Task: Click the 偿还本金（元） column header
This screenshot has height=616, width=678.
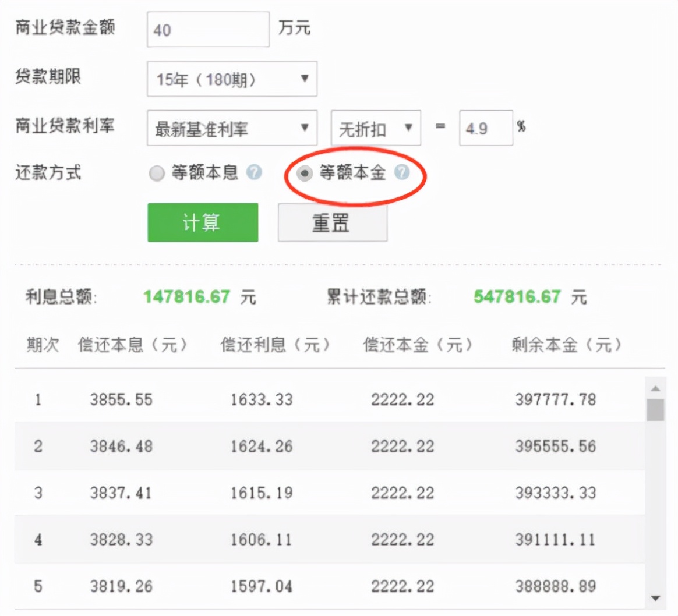Action: point(418,345)
